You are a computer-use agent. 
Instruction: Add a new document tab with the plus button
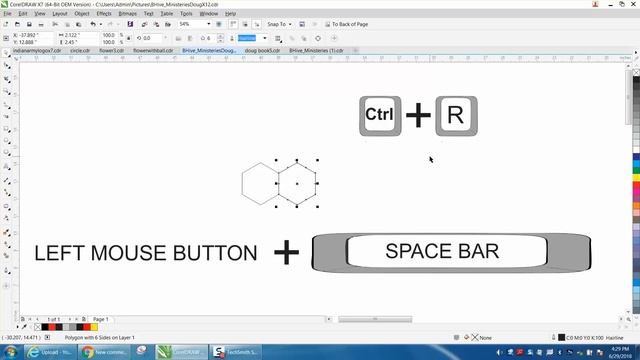356,51
